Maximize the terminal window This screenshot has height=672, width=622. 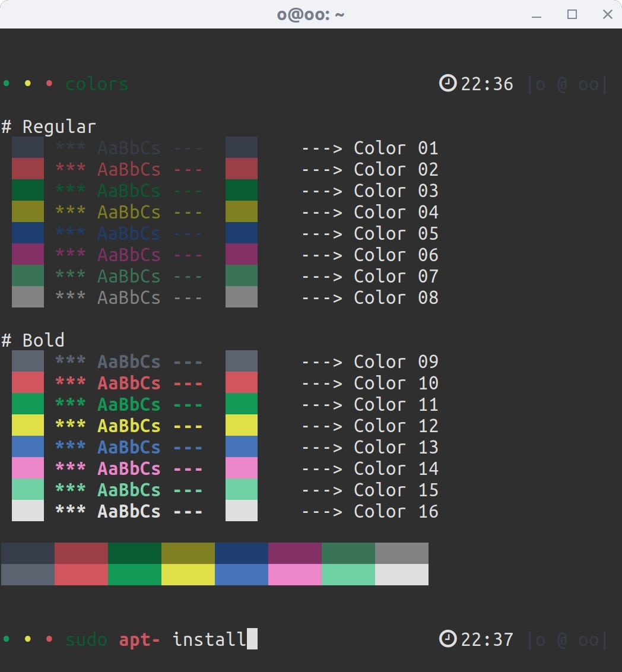click(x=572, y=15)
